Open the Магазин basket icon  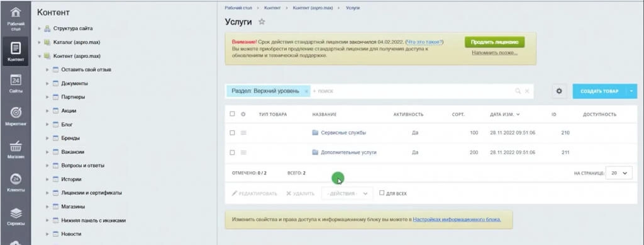16,146
